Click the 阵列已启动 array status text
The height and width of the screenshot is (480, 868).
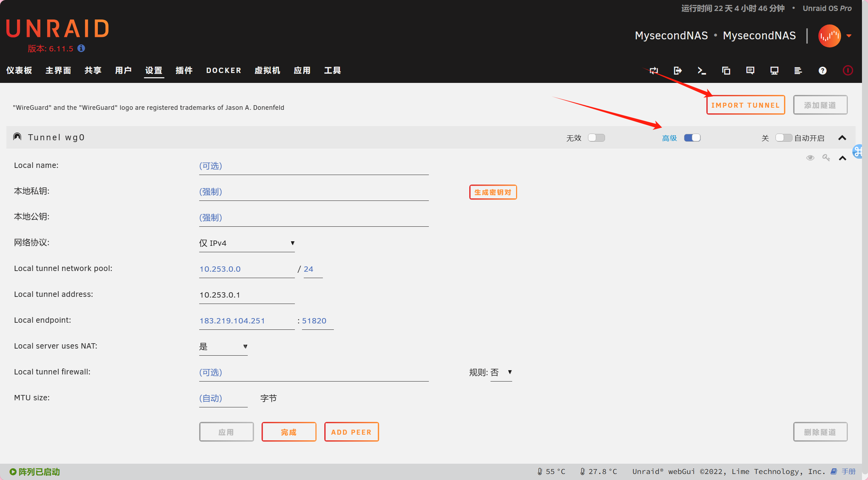39,472
